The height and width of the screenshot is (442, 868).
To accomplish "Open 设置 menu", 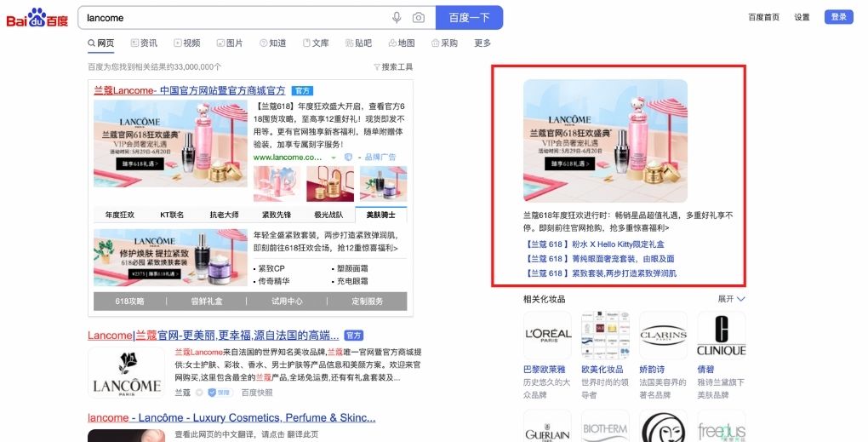I will [802, 17].
